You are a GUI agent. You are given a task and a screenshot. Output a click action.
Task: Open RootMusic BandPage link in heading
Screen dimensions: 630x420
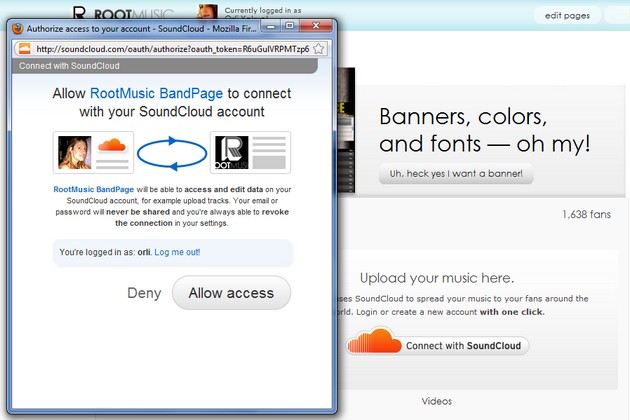point(156,93)
